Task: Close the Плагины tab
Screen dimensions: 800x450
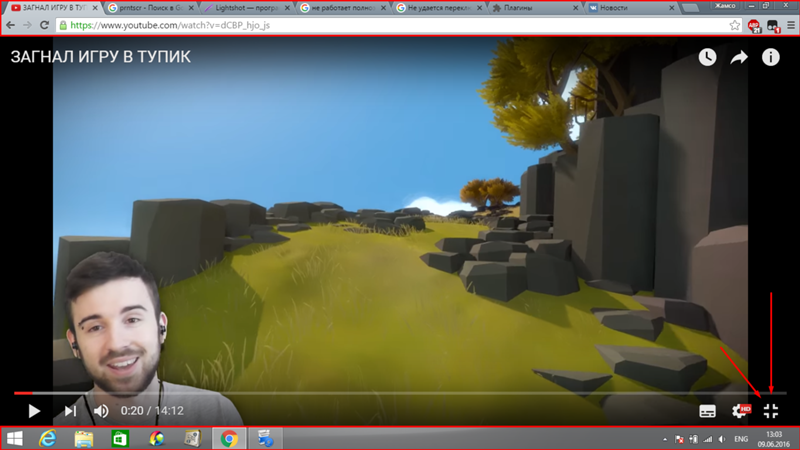Action: (576, 8)
